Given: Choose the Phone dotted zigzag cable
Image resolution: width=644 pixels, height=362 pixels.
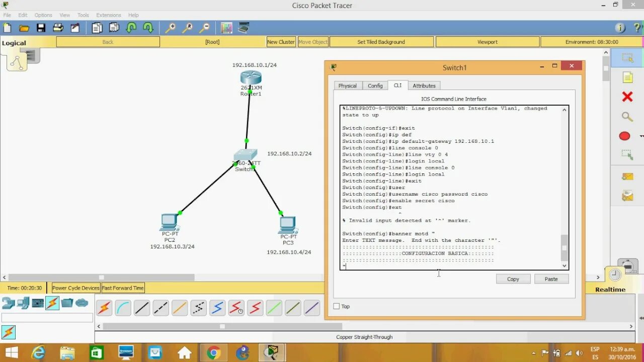Looking at the screenshot, I should [199, 308].
